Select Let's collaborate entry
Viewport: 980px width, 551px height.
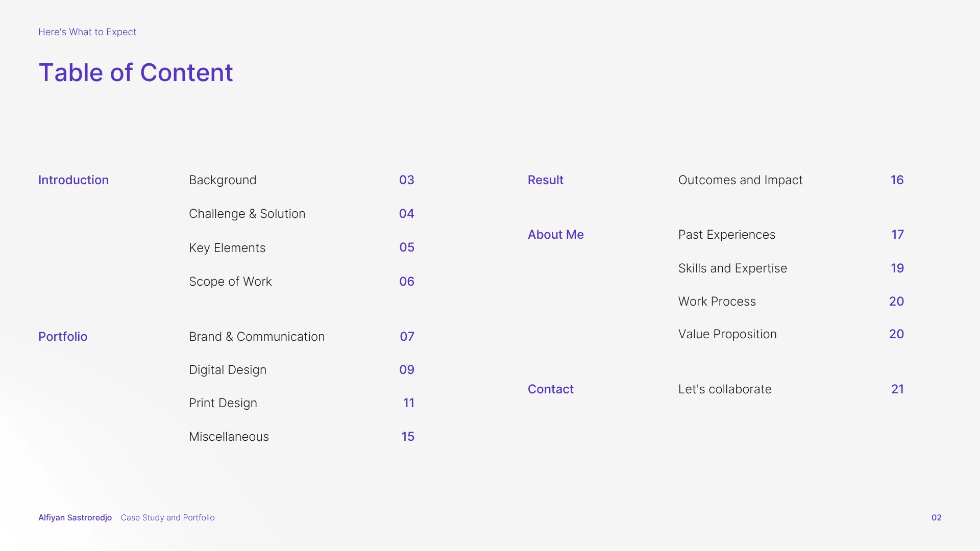click(725, 389)
